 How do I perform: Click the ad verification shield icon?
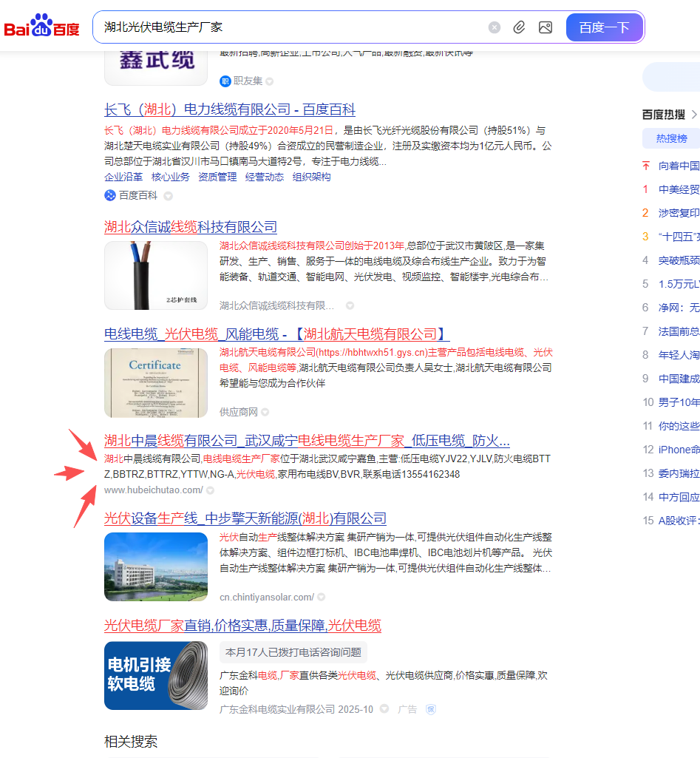tap(431, 709)
